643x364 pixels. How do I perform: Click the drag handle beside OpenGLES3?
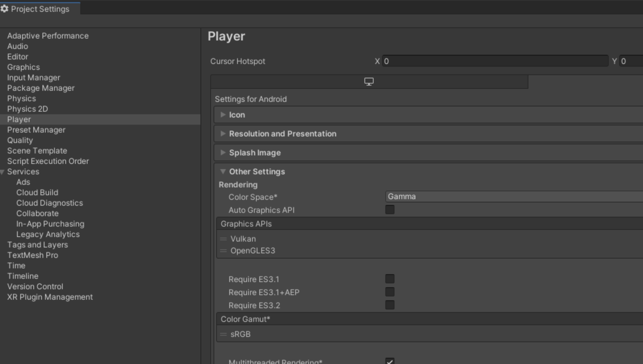[223, 251]
